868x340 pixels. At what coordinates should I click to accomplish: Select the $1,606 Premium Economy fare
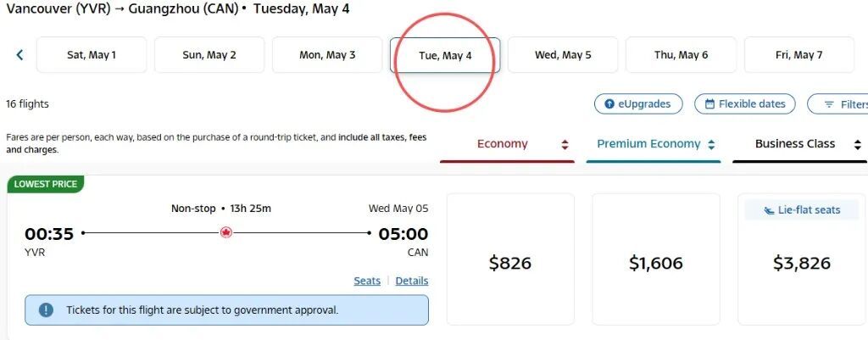[x=656, y=259]
